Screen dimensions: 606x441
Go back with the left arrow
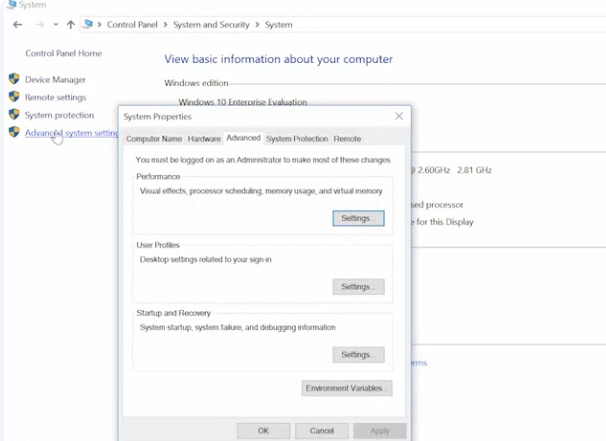click(x=17, y=25)
